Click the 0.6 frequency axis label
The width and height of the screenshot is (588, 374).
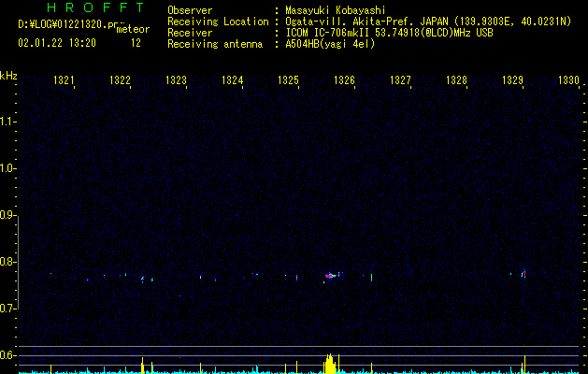point(7,355)
